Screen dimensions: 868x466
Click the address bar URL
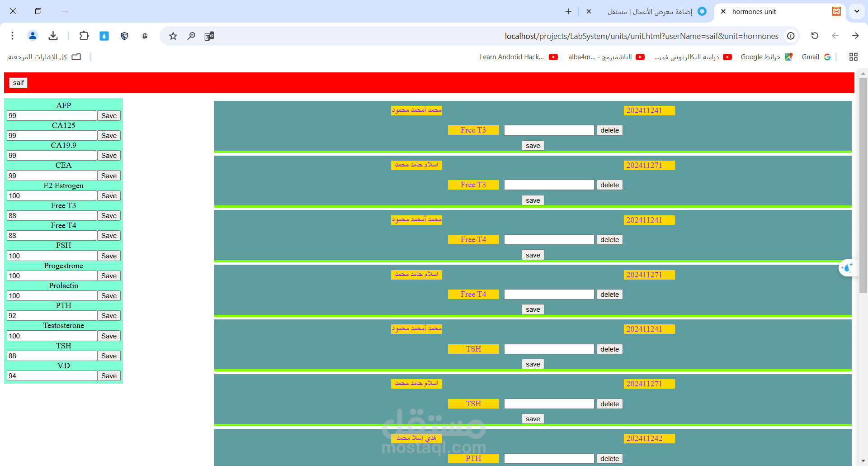[642, 36]
